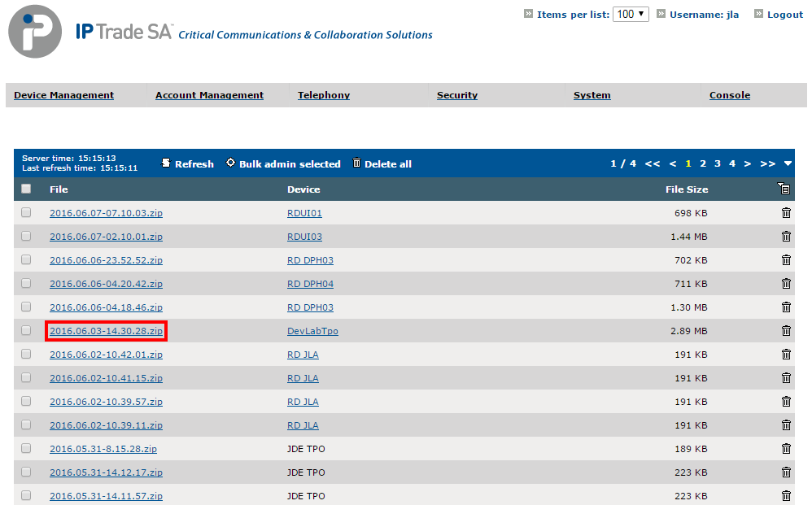Click Delete all in toolbar
This screenshot has width=812, height=505.
click(x=382, y=163)
